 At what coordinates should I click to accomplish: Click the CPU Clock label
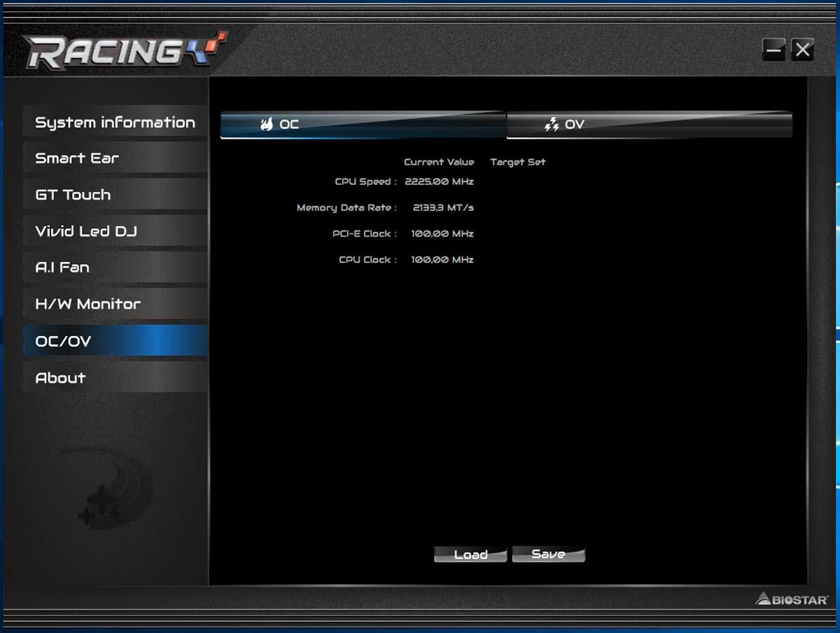click(x=367, y=259)
